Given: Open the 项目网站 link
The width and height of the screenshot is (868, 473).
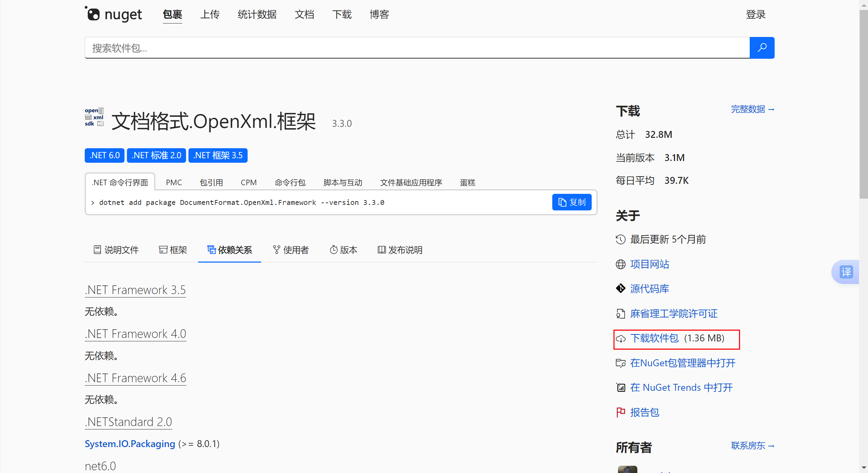Looking at the screenshot, I should [x=649, y=264].
